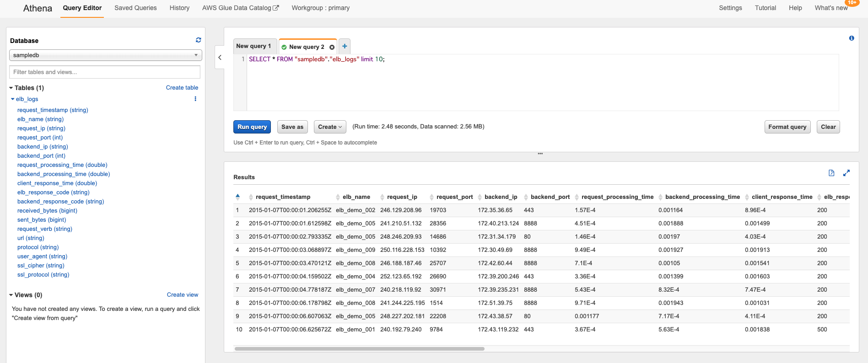Viewport: 868px width, 363px height.
Task: Collapse the Views section
Action: pos(11,295)
